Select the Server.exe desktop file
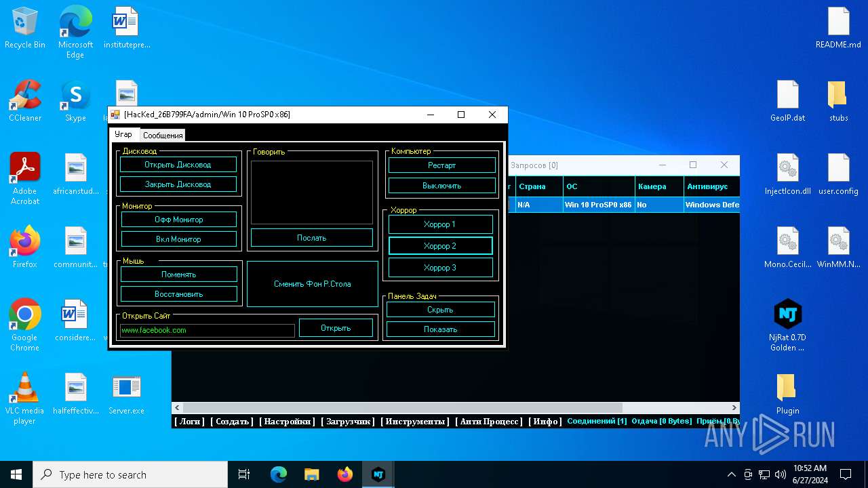Viewport: 868px width, 488px height. point(126,394)
